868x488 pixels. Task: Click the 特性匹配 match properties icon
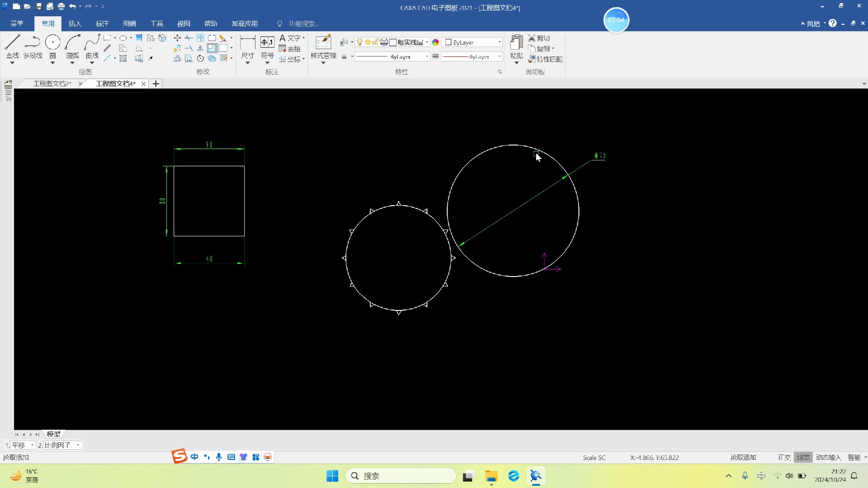point(545,59)
